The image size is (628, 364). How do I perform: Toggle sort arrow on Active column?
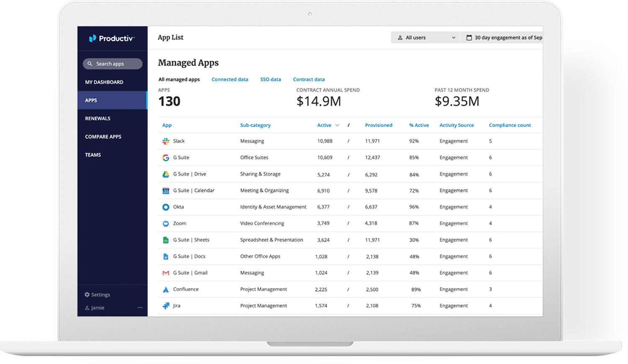point(337,126)
